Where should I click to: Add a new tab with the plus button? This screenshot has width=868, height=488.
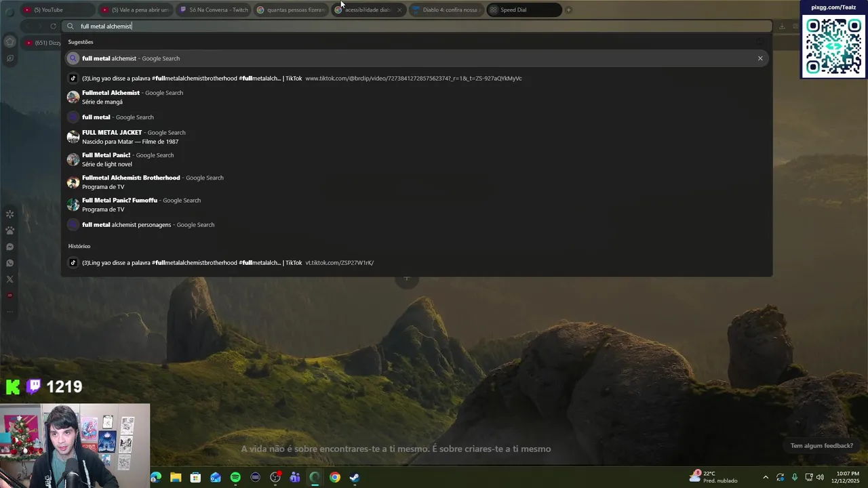point(568,10)
